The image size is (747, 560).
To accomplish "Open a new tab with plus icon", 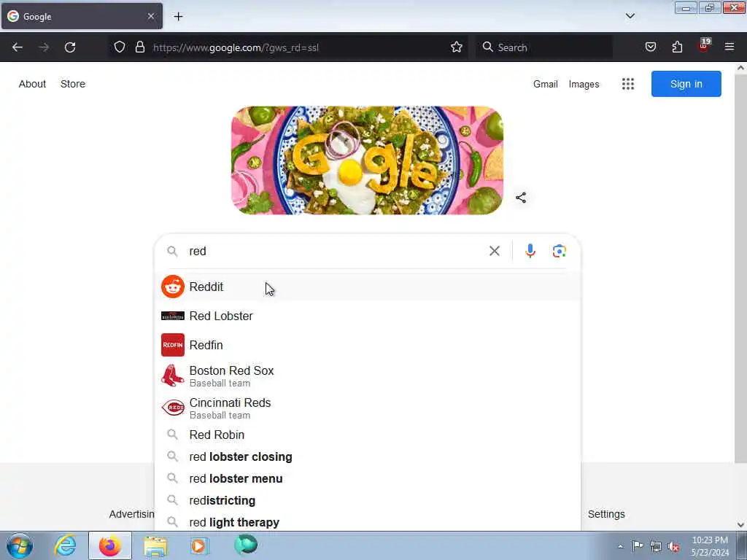I will point(178,17).
